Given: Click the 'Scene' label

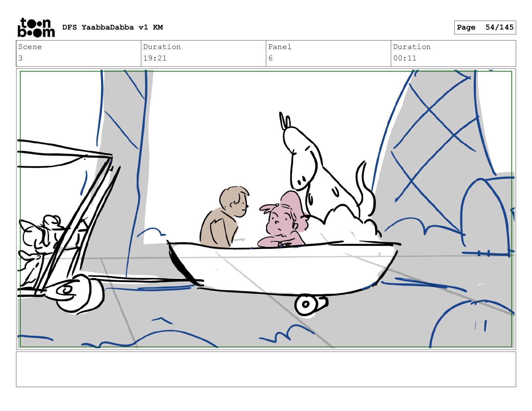Looking at the screenshot, I should pyautogui.click(x=30, y=47).
